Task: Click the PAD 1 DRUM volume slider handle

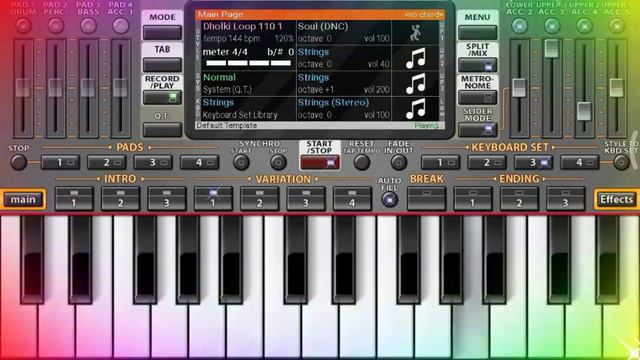Action: click(x=23, y=88)
